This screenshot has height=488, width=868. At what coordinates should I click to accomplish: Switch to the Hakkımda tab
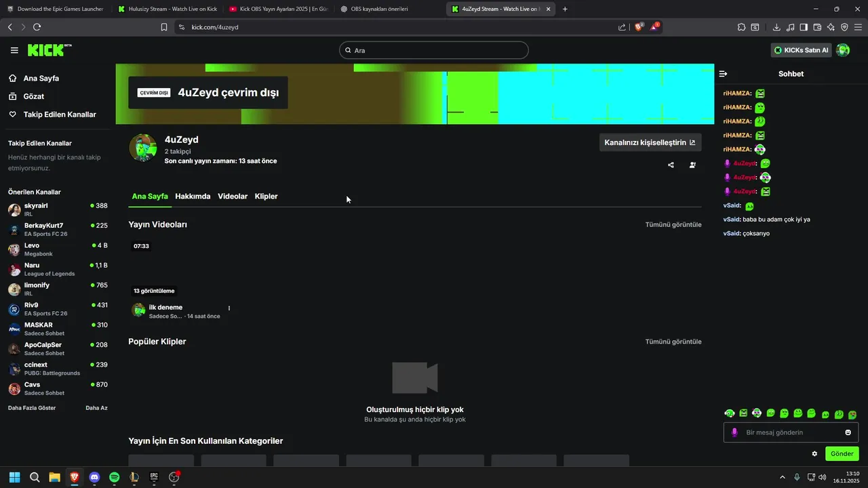[193, 197]
